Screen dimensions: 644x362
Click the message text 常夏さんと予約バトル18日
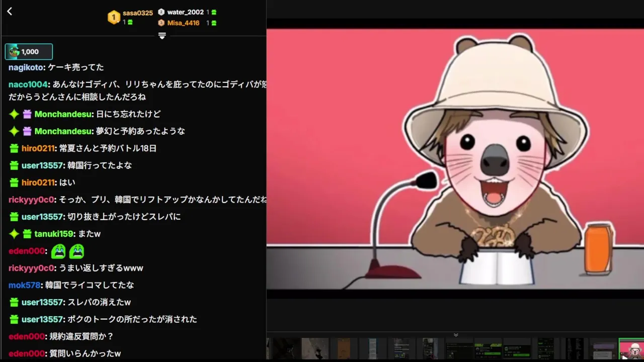coord(108,149)
